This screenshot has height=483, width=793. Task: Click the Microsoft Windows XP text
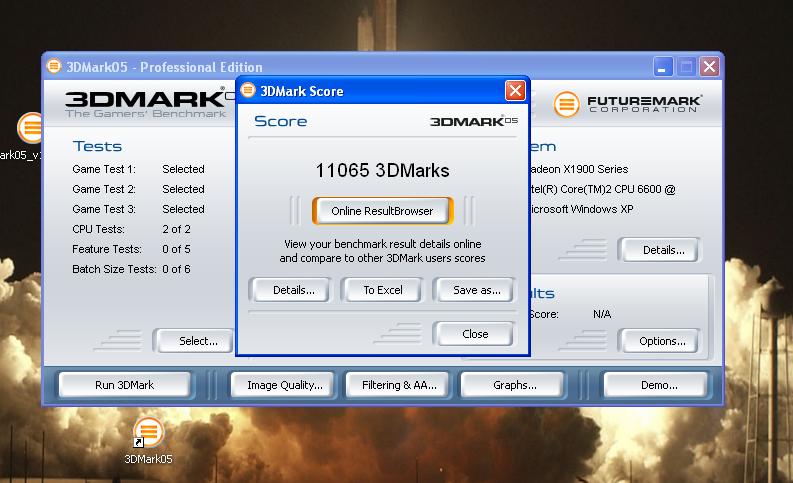coord(581,209)
